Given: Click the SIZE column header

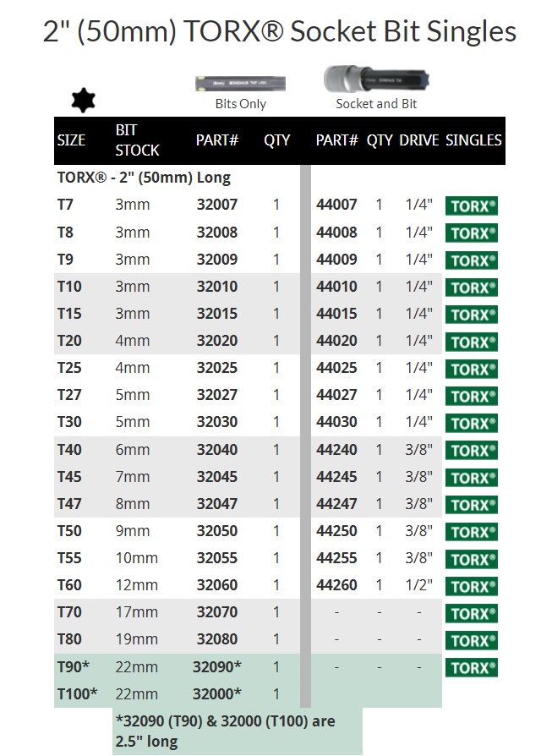Looking at the screenshot, I should (71, 140).
